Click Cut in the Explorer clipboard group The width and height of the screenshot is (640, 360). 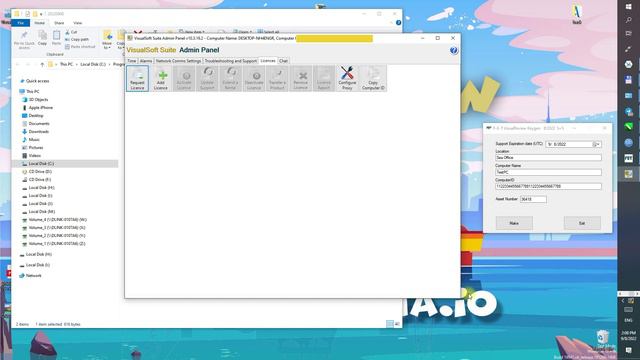(x=71, y=32)
